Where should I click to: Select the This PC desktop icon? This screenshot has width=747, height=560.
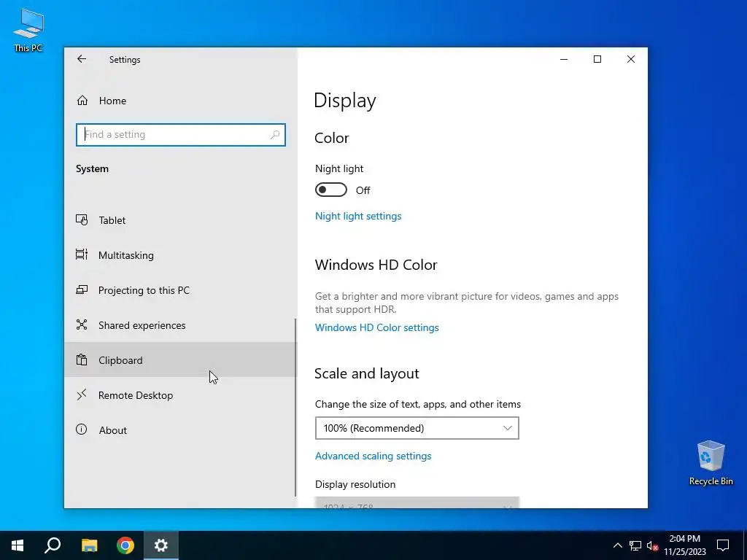pos(28,29)
